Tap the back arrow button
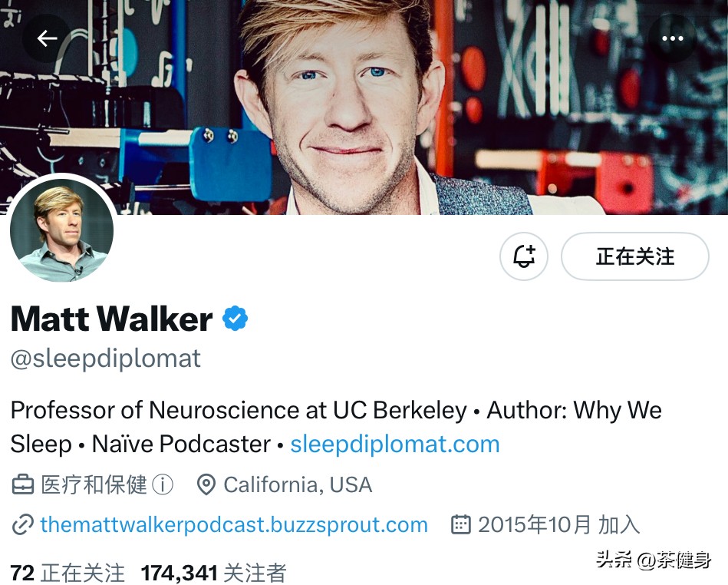 pyautogui.click(x=47, y=38)
